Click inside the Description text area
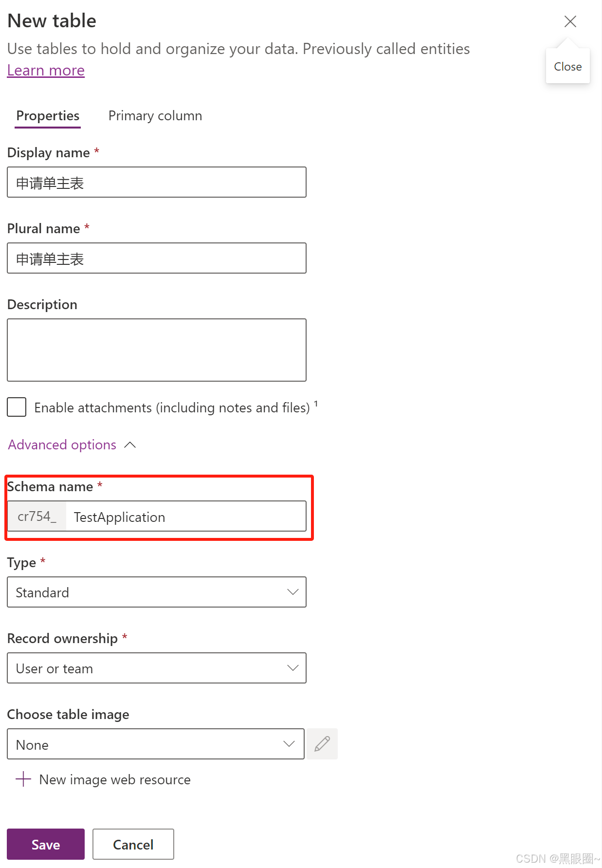This screenshot has height=868, width=602. pos(156,350)
